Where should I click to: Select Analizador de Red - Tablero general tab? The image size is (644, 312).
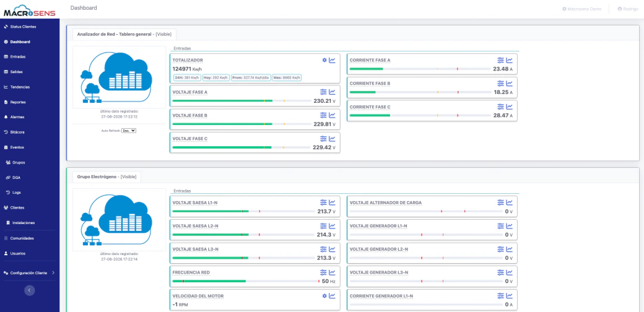pos(124,35)
